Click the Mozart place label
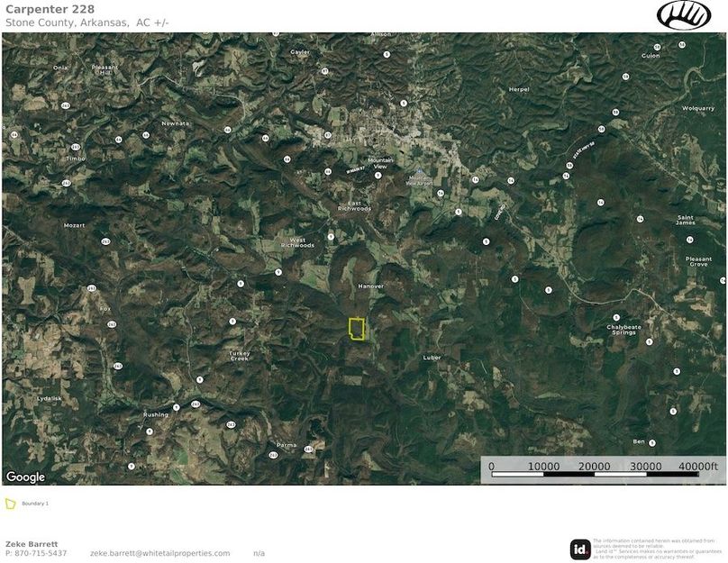 click(74, 225)
